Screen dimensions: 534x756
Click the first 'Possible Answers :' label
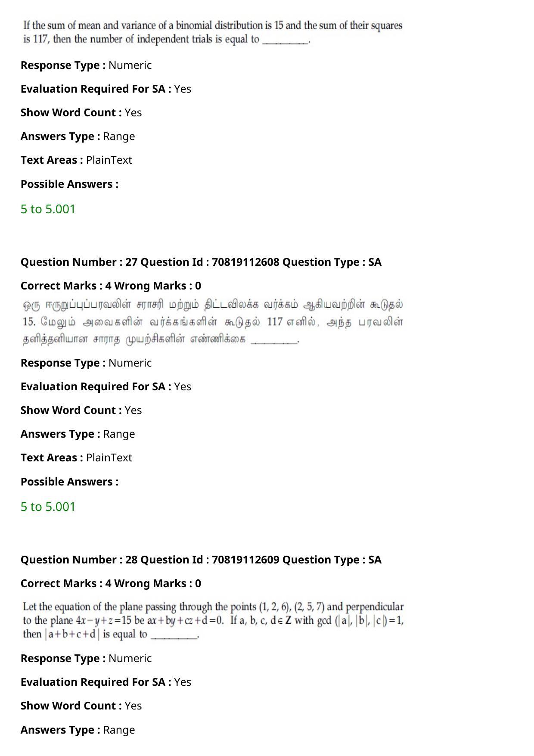coord(69,184)
